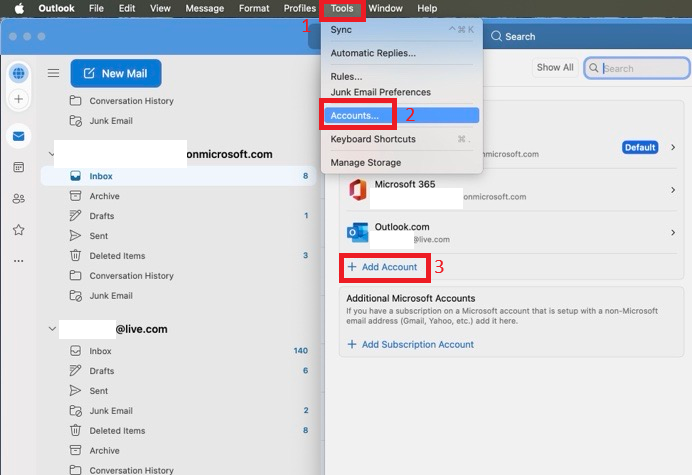
Task: Open the Message menu
Action: click(x=204, y=8)
